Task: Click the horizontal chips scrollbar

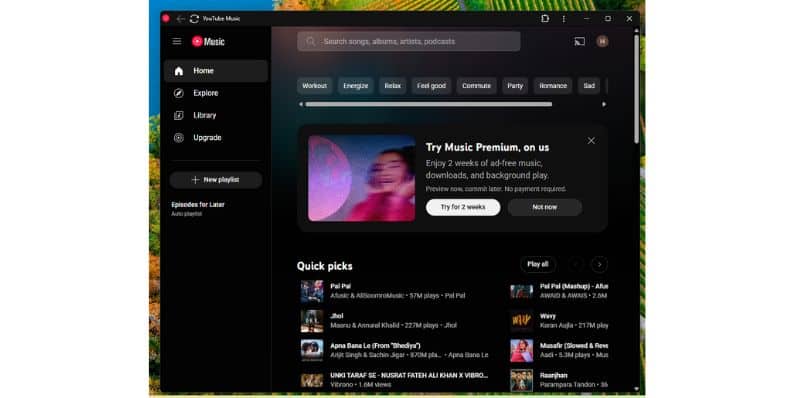Action: point(429,104)
